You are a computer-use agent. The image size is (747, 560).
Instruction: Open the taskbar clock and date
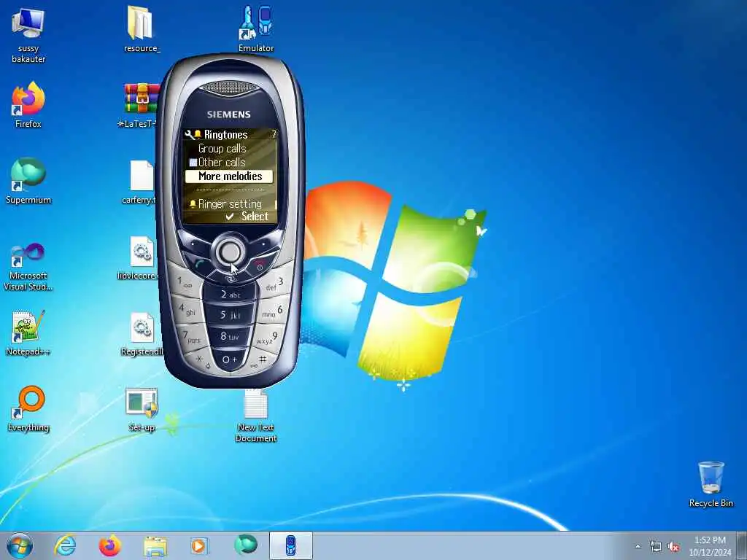(x=710, y=545)
